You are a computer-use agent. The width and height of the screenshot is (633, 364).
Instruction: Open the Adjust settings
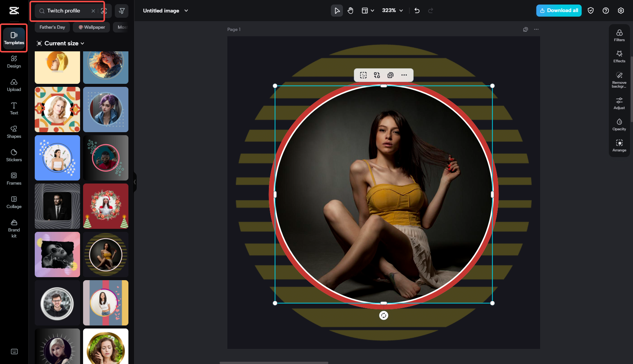tap(619, 103)
